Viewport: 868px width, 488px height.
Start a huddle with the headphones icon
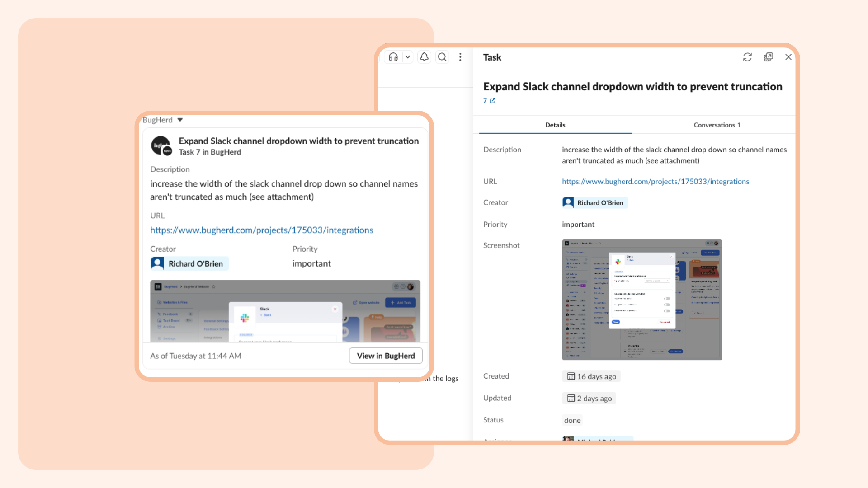click(x=393, y=57)
